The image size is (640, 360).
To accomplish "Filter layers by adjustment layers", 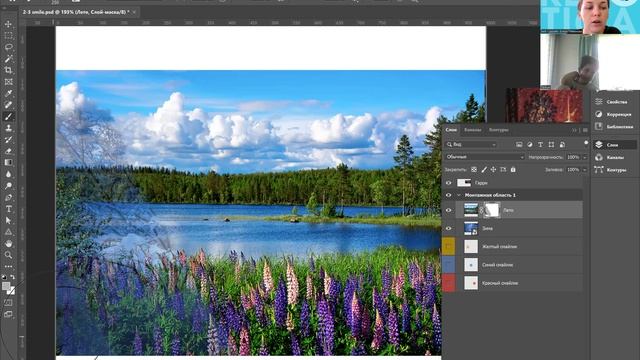I will click(x=530, y=144).
